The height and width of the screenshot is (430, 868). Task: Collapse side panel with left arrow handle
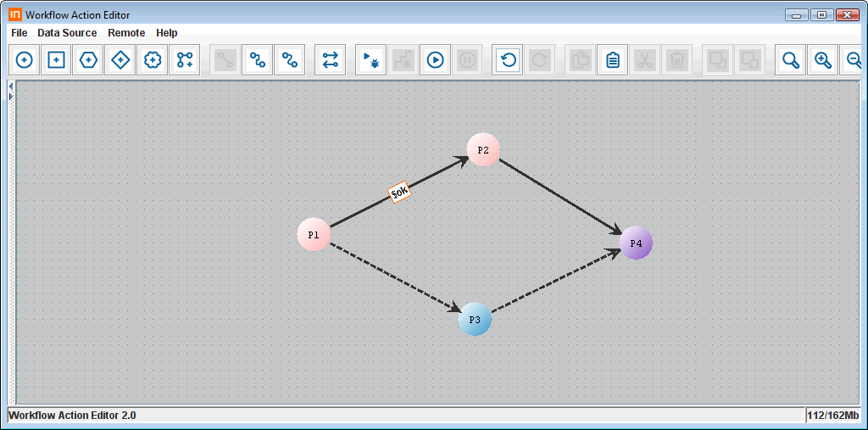(x=10, y=87)
